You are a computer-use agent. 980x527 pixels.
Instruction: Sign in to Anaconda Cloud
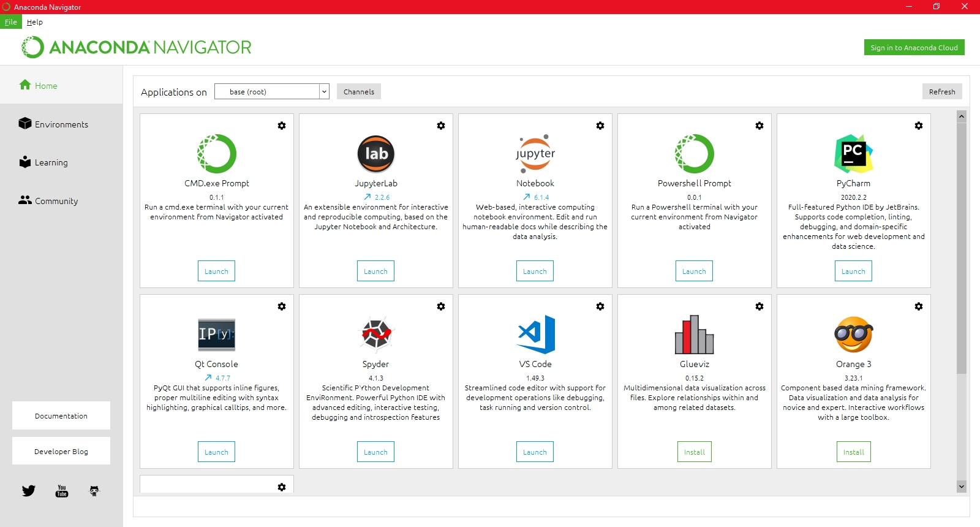click(x=914, y=47)
